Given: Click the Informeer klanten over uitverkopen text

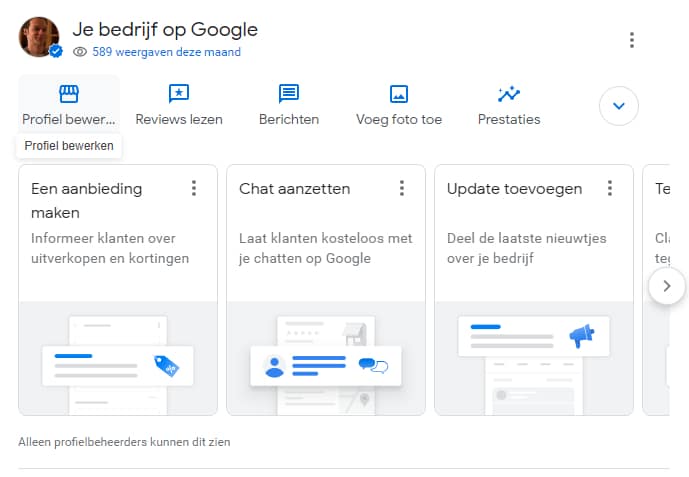Looking at the screenshot, I should pyautogui.click(x=110, y=248).
